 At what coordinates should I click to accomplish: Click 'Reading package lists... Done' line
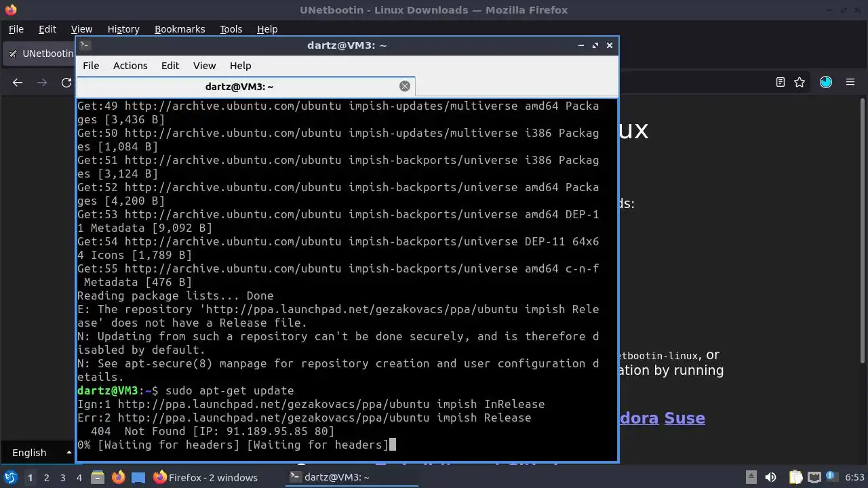pyautogui.click(x=175, y=296)
